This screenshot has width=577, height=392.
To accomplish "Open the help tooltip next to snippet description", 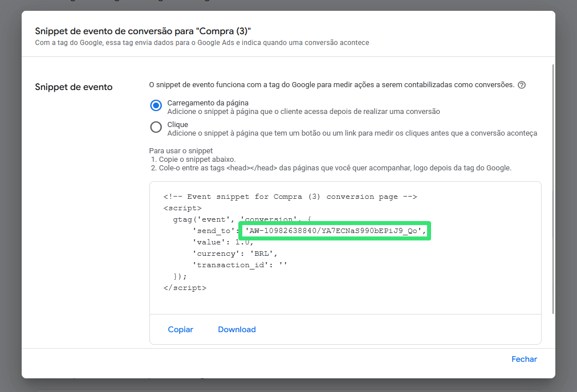I will coord(521,84).
